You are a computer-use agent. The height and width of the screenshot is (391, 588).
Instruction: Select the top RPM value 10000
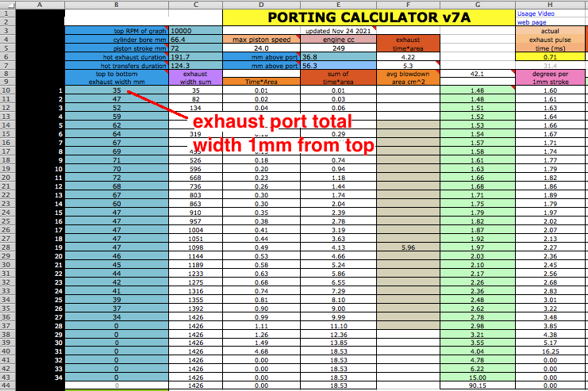(195, 31)
